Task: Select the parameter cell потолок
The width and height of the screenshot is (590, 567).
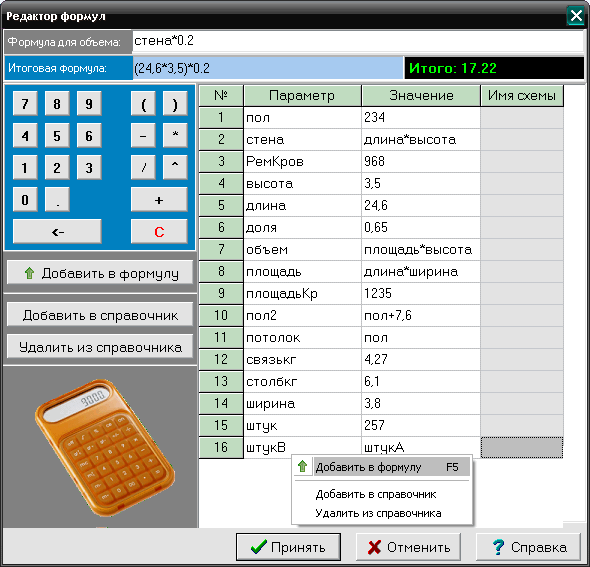Action: coord(303,337)
